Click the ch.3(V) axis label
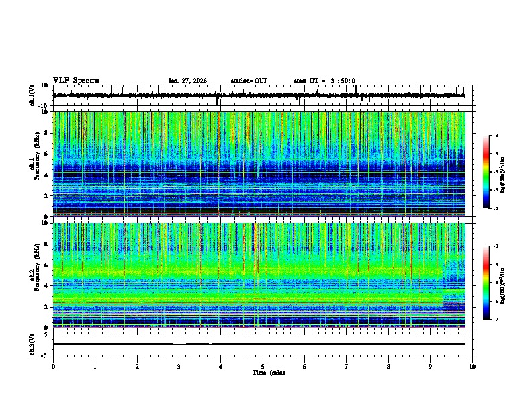 (32, 345)
